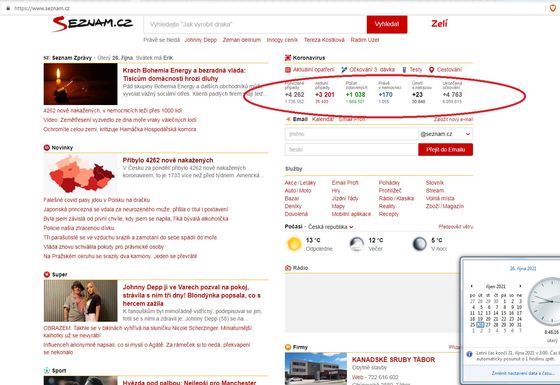Click the Cestování location pin icon

[x=431, y=70]
